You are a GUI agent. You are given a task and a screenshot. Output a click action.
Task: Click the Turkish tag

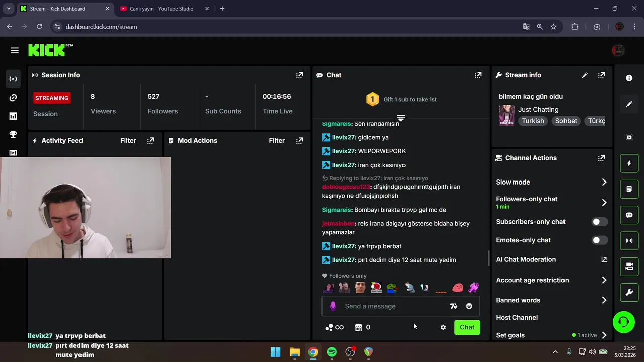click(533, 121)
